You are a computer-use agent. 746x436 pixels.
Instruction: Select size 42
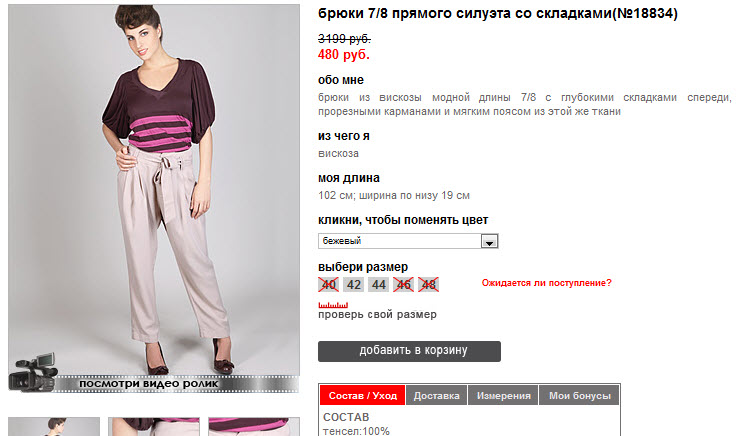(353, 284)
